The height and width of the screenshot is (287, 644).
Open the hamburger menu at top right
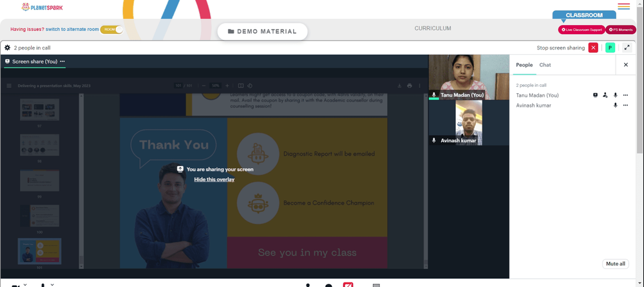tap(623, 6)
